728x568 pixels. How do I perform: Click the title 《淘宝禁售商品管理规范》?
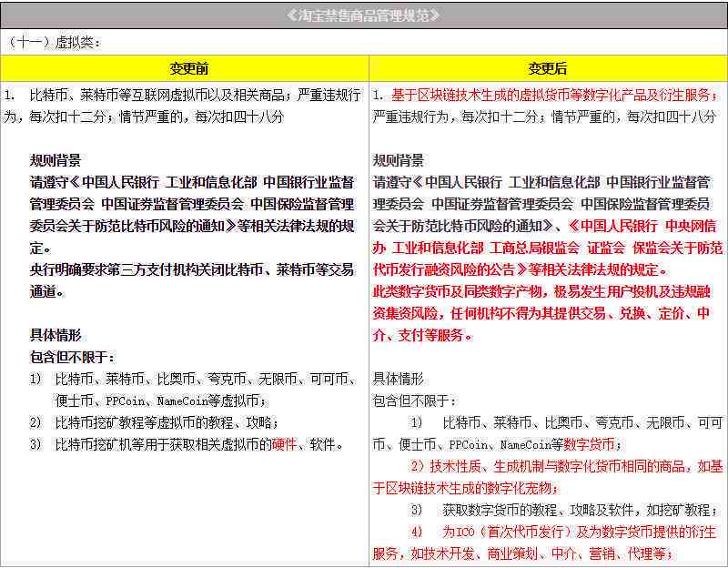363,15
